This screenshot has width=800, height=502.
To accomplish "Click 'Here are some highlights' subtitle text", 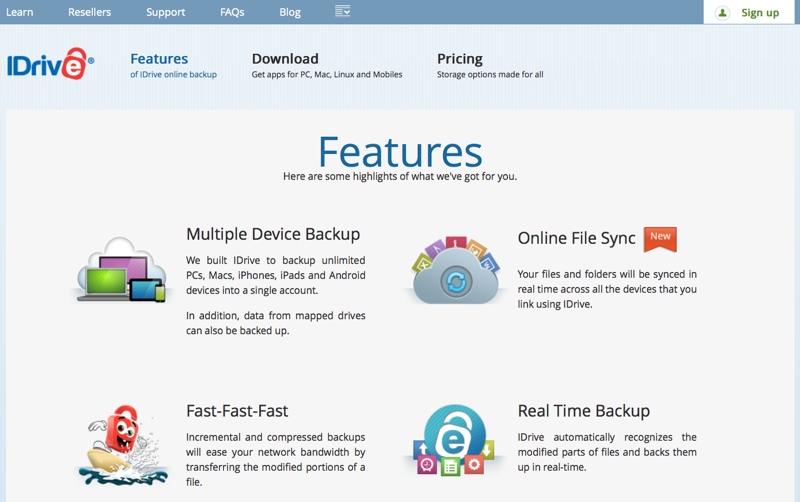I will tap(400, 176).
